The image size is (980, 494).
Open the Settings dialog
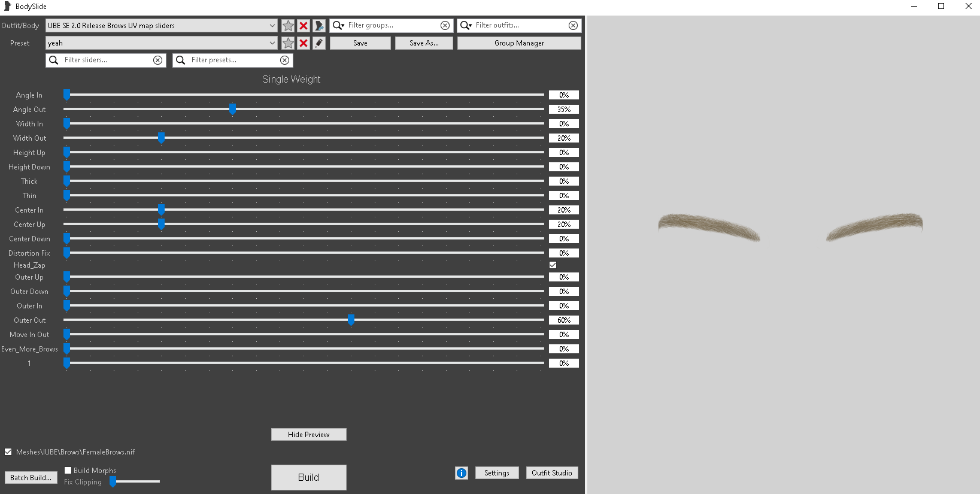point(497,473)
